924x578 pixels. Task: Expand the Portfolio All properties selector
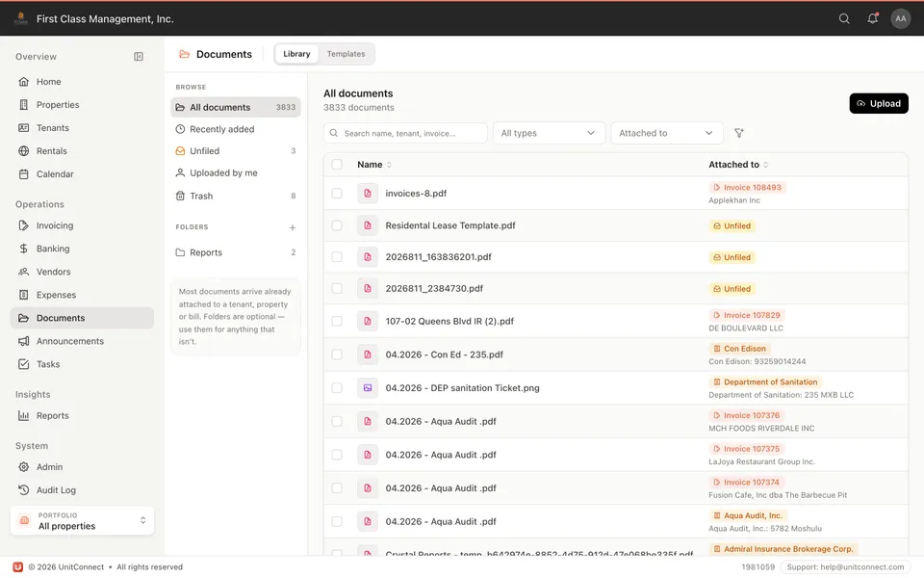(x=82, y=521)
